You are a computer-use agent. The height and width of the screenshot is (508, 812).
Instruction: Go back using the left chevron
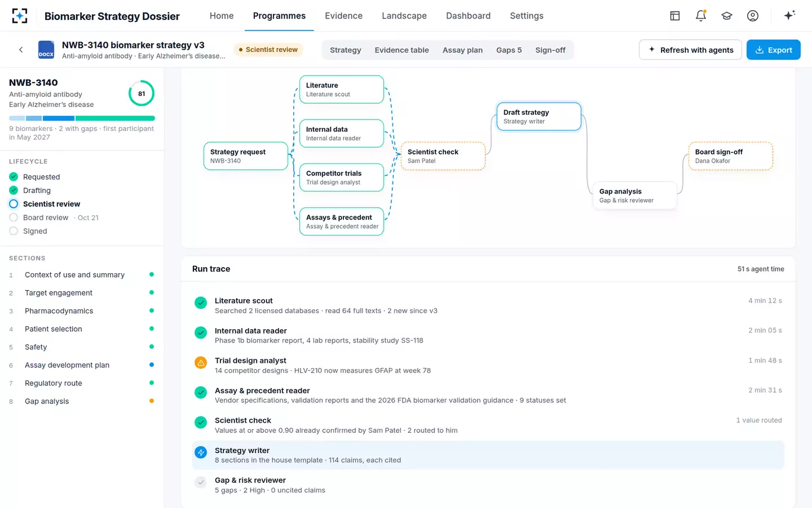tap(21, 50)
